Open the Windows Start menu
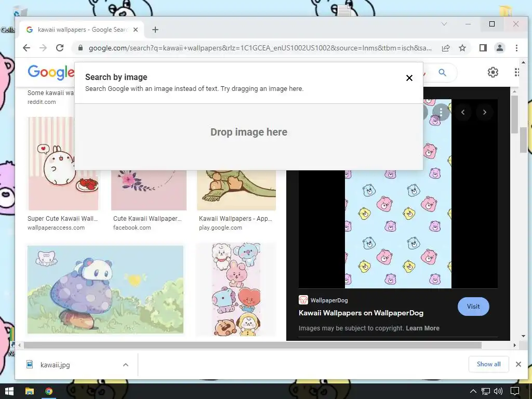The height and width of the screenshot is (399, 532). tap(9, 391)
